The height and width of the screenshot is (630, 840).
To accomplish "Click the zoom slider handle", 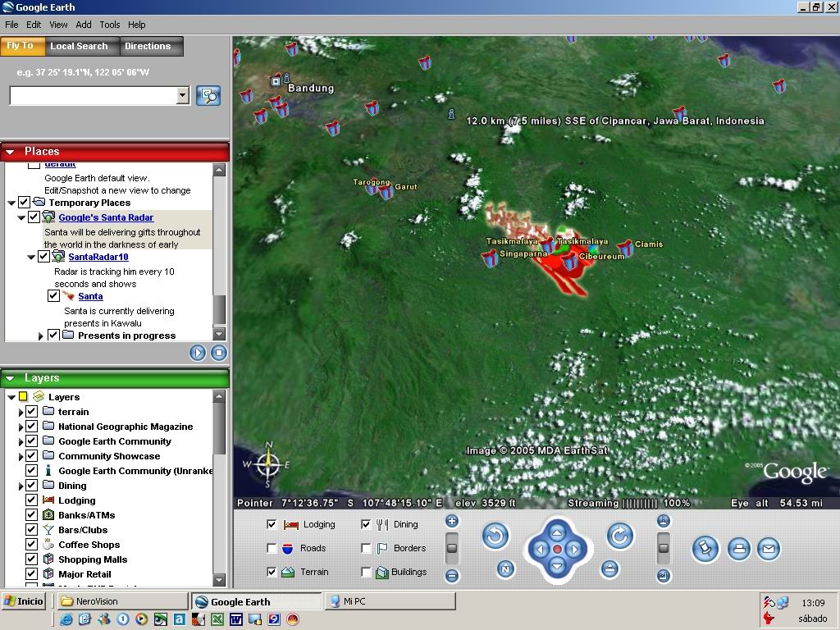I will [x=452, y=548].
